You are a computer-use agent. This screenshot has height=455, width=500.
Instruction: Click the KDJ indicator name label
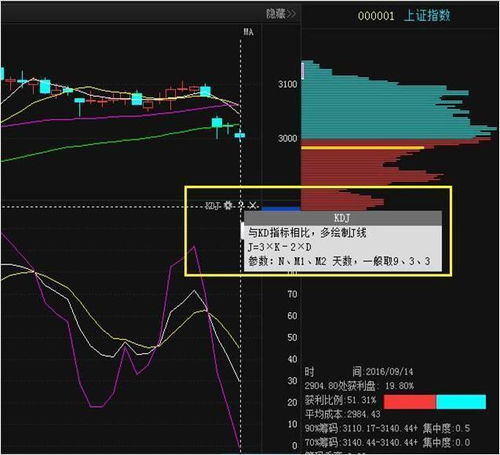point(213,206)
